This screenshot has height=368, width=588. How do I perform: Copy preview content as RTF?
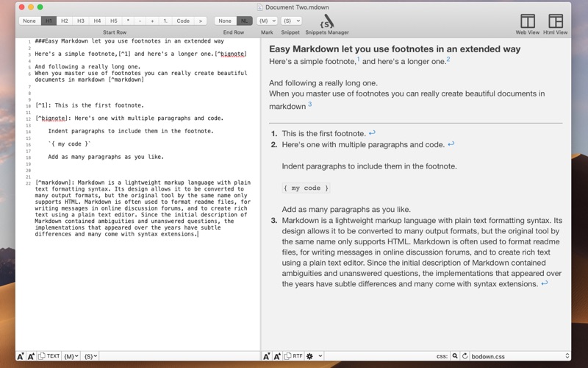tap(293, 356)
